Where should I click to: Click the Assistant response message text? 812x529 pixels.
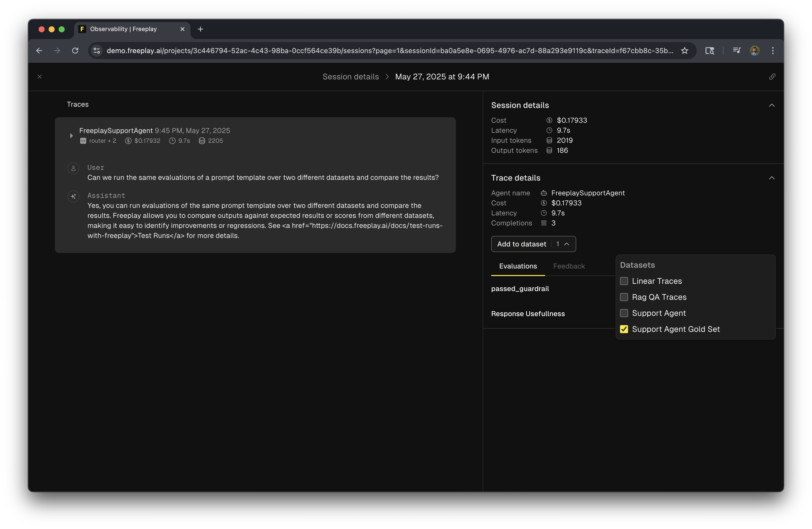point(265,220)
